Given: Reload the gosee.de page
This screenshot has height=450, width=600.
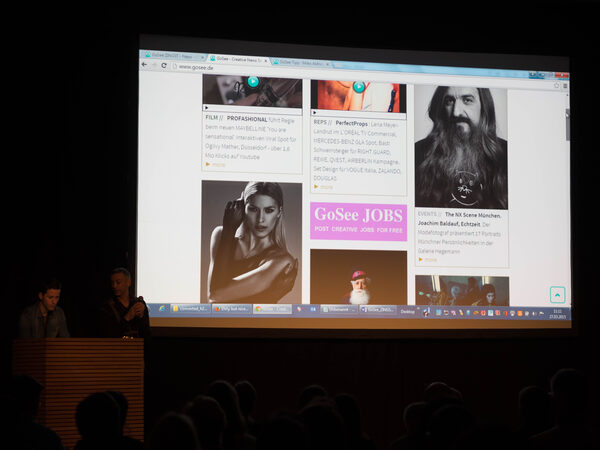Looking at the screenshot, I should coord(164,65).
